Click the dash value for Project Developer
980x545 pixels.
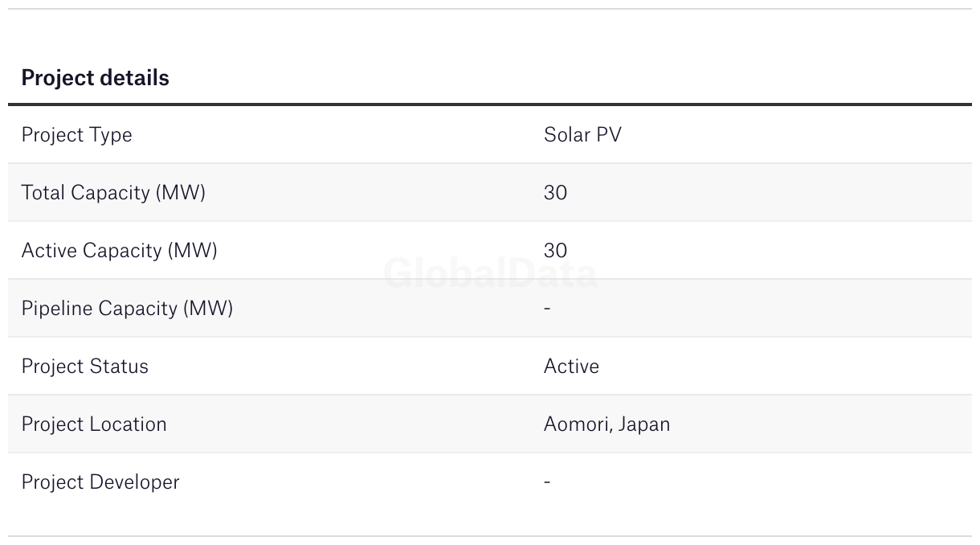pos(547,482)
